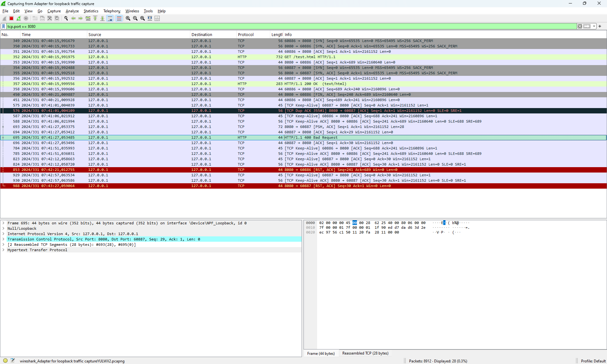Screen dimensions: 607x364
Task: Stop capturing packets with red square
Action: coord(11,18)
